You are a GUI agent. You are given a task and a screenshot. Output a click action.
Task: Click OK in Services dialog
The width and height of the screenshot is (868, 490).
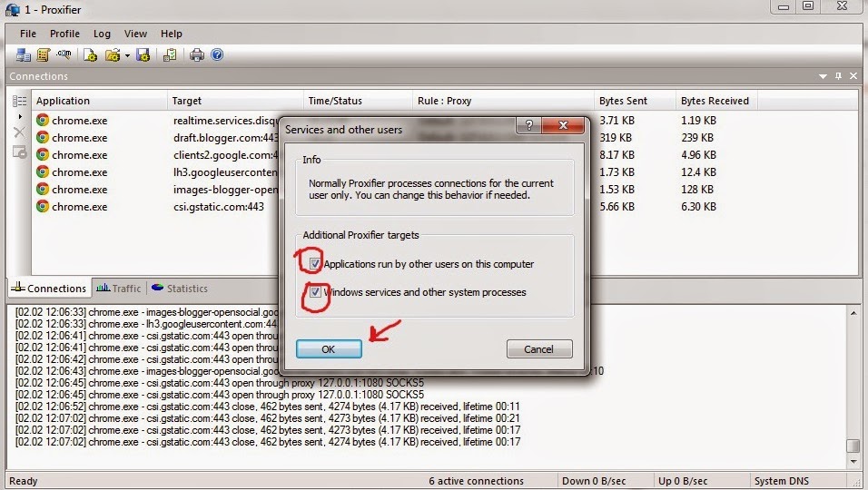(x=329, y=349)
